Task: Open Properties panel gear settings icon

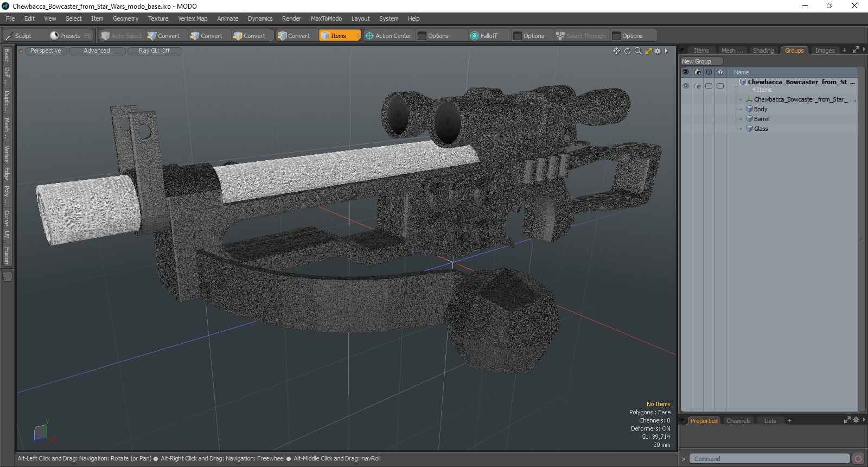Action: [x=856, y=420]
